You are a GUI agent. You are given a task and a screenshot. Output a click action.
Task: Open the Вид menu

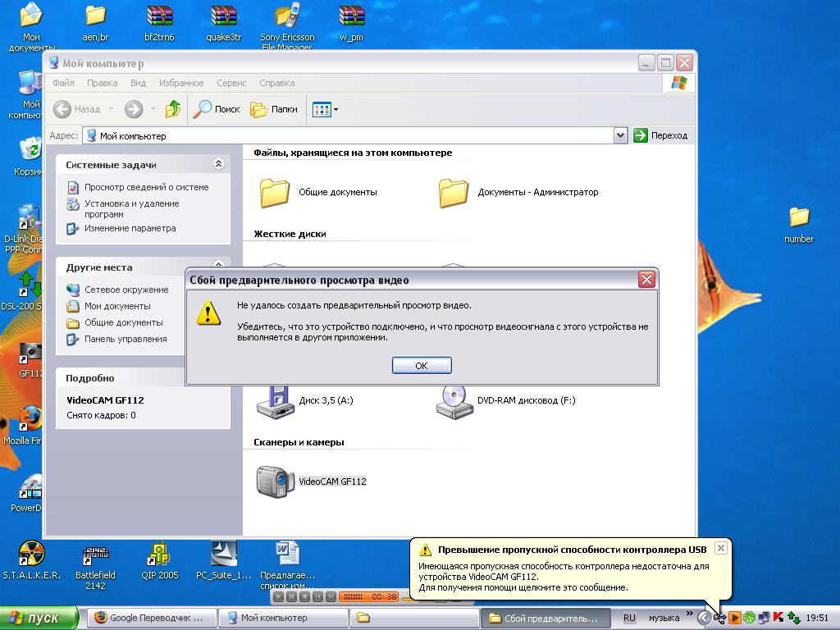point(138,83)
